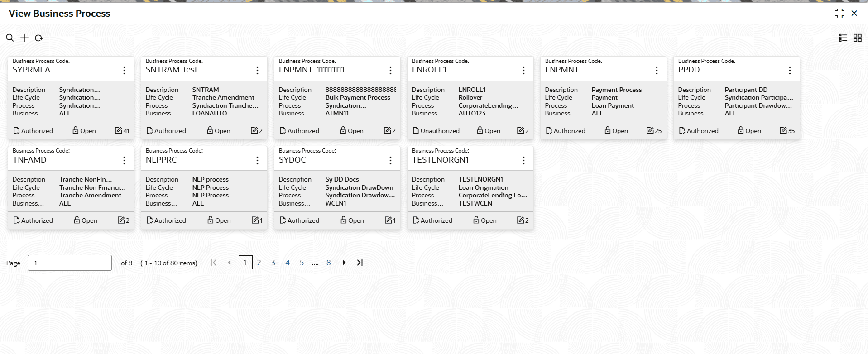Viewport: 868px width, 354px height.
Task: Go to page 2 of results
Action: pos(259,263)
